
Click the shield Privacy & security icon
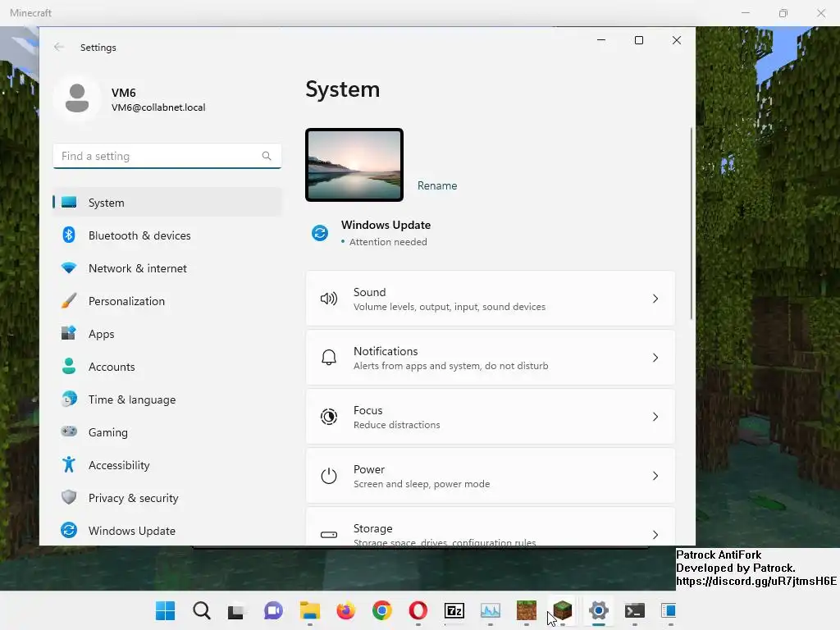[x=69, y=497]
